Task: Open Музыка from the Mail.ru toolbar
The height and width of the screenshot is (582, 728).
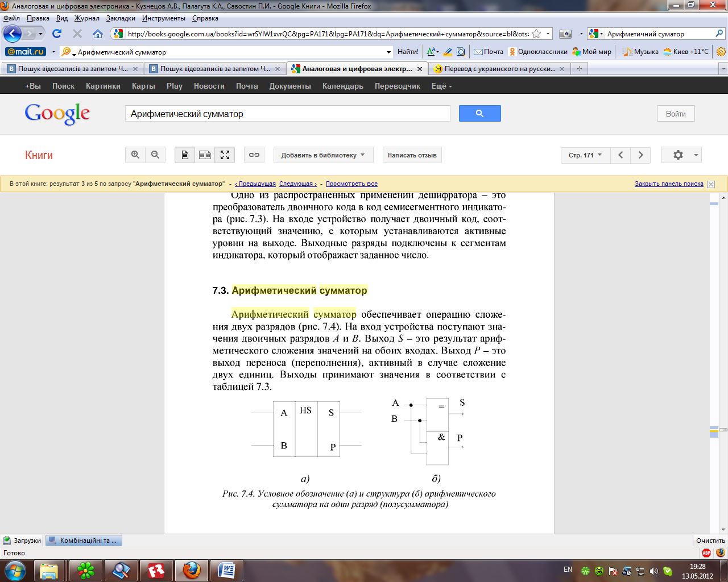Action: pos(641,52)
